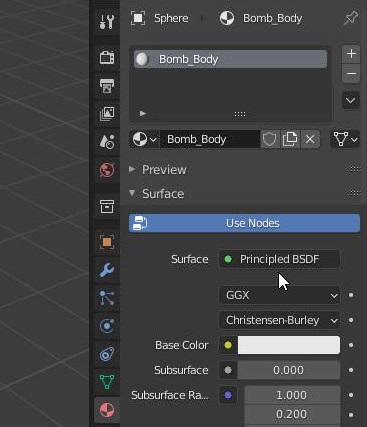Image resolution: width=367 pixels, height=427 pixels.
Task: Open the Tool properties tab
Action: [107, 21]
